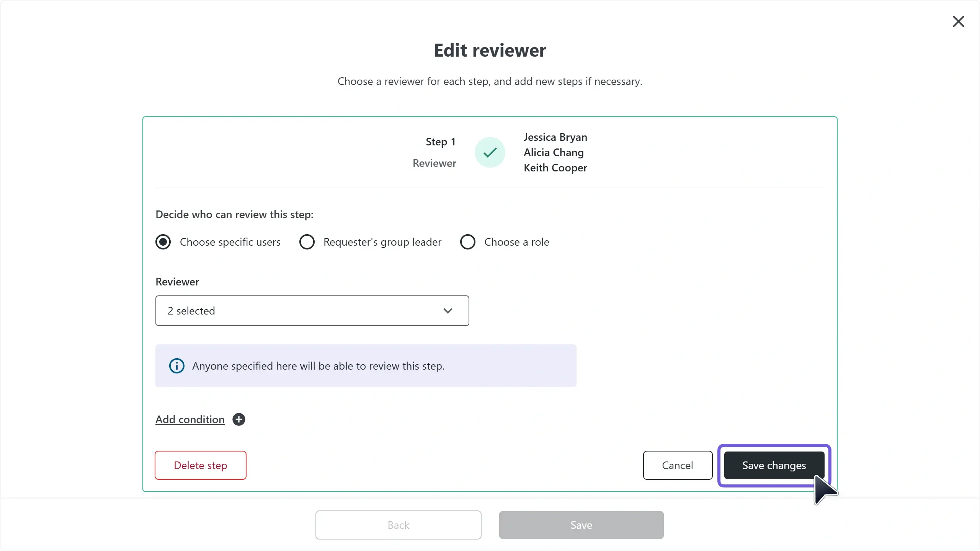Open the Reviewer dropdown showing 2 selected
980x551 pixels.
tap(312, 311)
